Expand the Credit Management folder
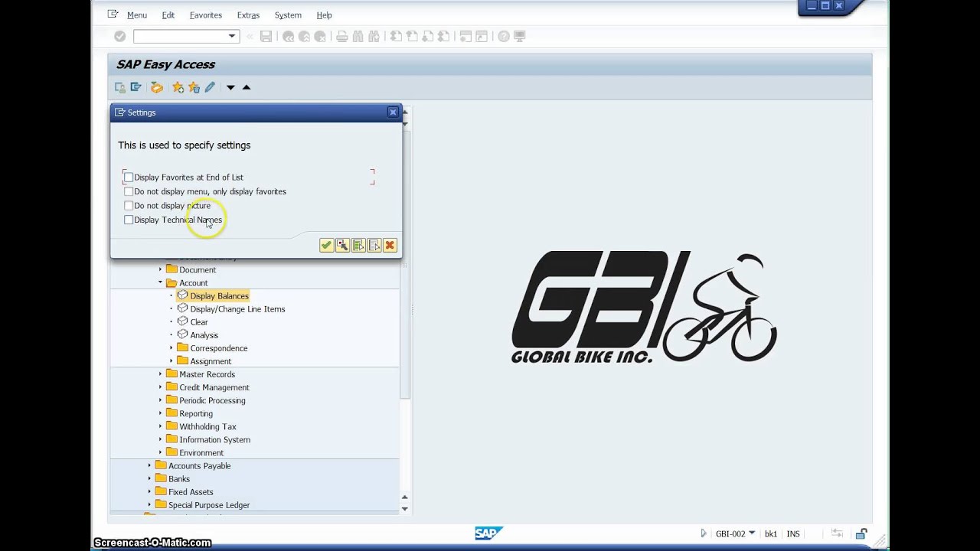Screen dimensions: 980x551 pos(161,387)
